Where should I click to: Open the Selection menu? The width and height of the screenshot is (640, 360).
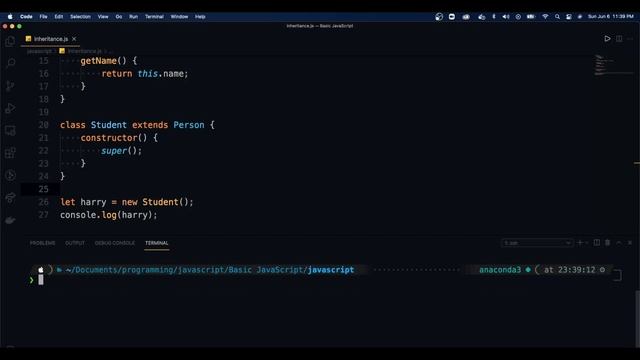point(80,17)
